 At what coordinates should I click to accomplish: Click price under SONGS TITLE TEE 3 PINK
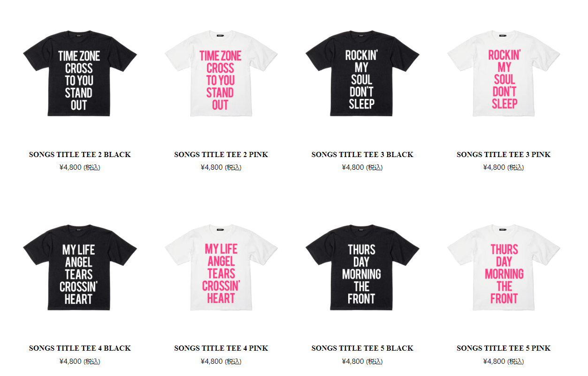tap(504, 167)
